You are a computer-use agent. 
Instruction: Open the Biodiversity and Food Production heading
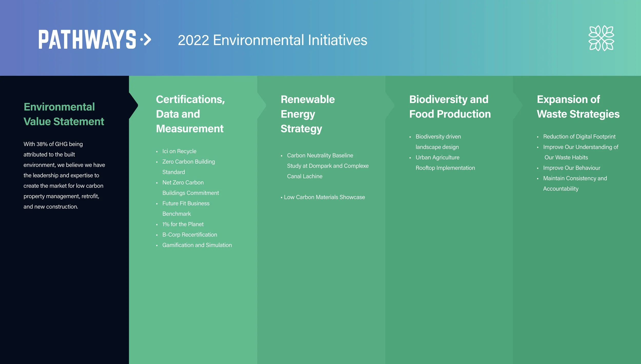click(x=450, y=107)
